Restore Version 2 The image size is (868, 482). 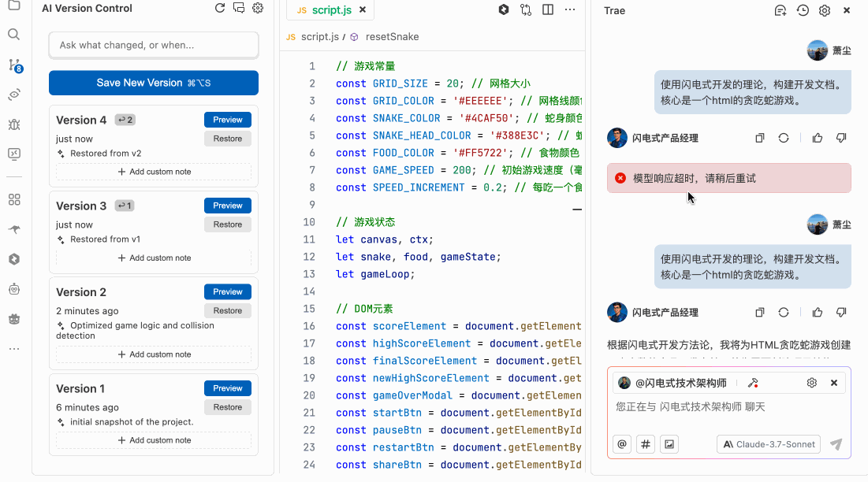tap(228, 310)
